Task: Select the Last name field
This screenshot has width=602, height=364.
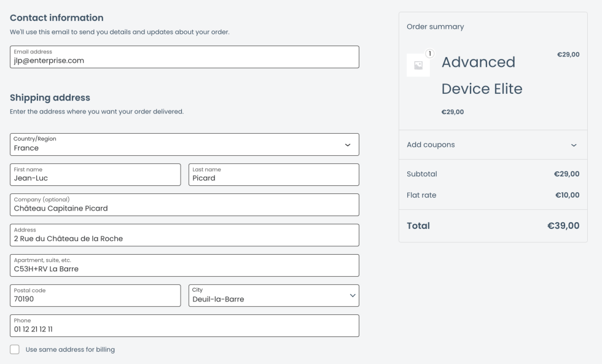Action: point(273,175)
